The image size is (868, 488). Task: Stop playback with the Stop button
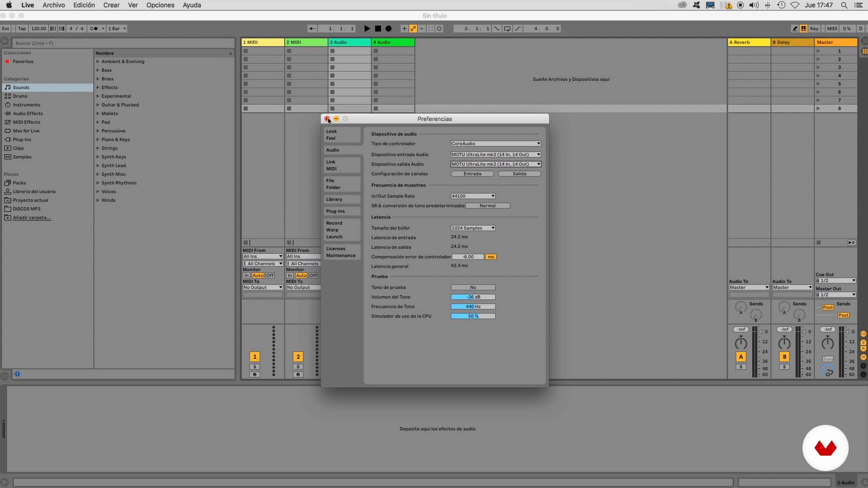pyautogui.click(x=378, y=28)
